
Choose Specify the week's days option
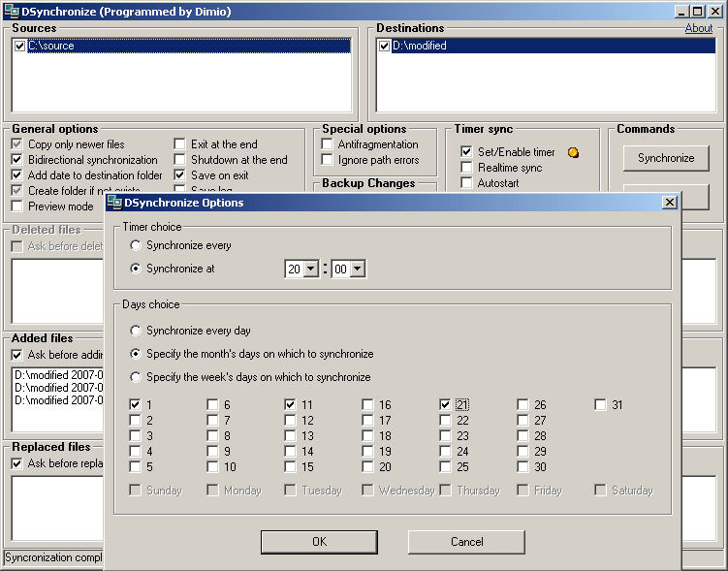coord(136,377)
